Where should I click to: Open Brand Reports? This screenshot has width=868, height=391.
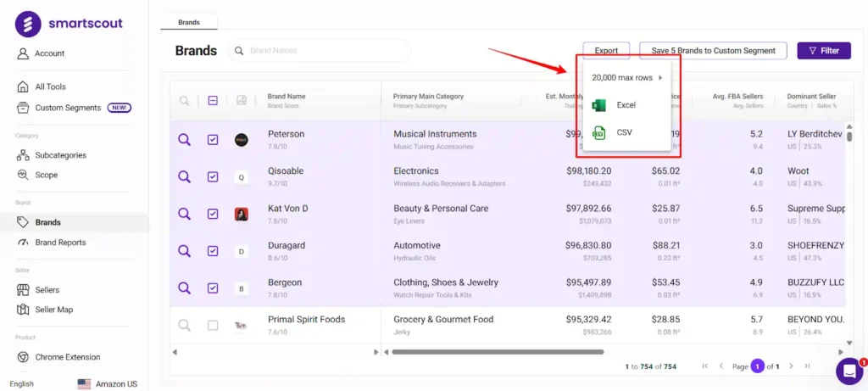pos(60,242)
